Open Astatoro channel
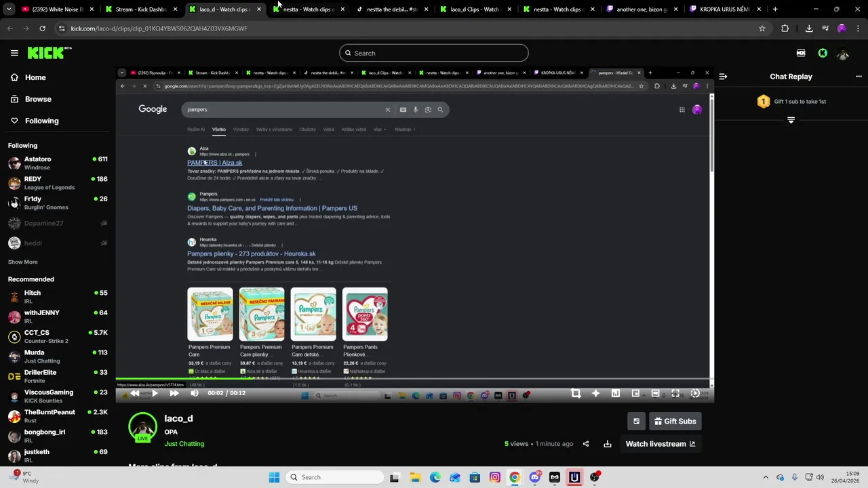The width and height of the screenshot is (868, 488). point(58,163)
